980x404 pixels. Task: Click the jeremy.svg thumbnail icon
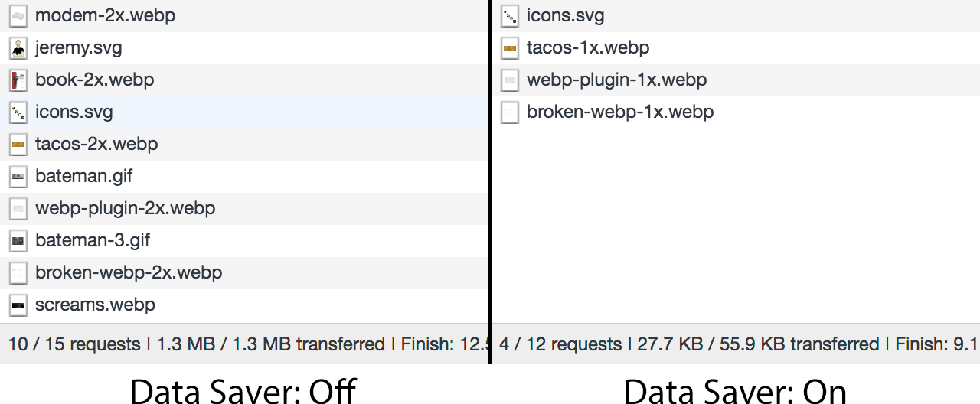(18, 48)
